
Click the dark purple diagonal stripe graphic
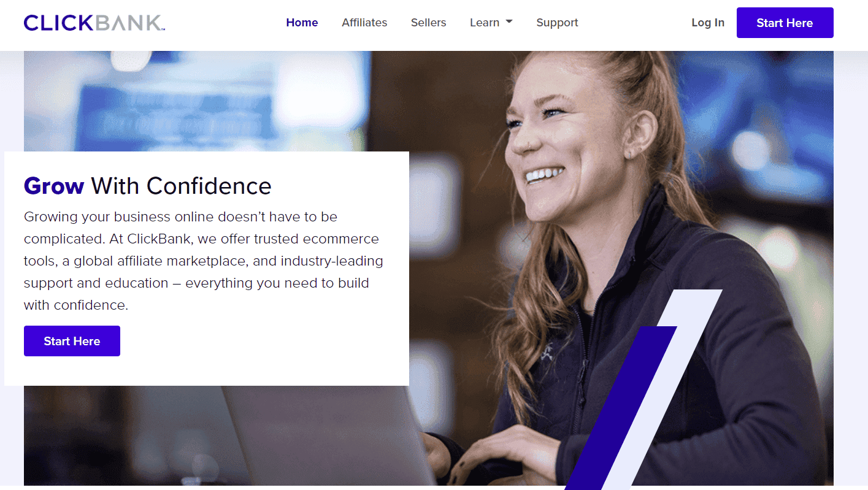point(620,408)
